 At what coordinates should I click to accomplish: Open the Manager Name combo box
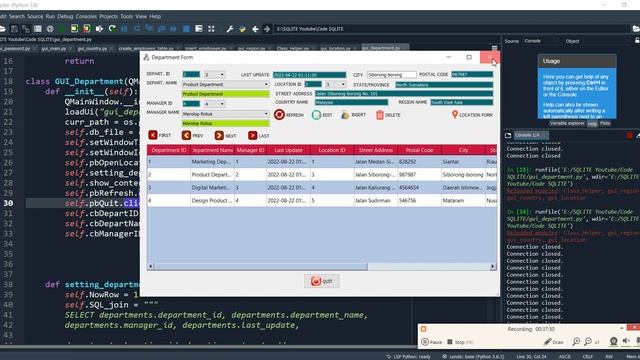tap(225, 113)
